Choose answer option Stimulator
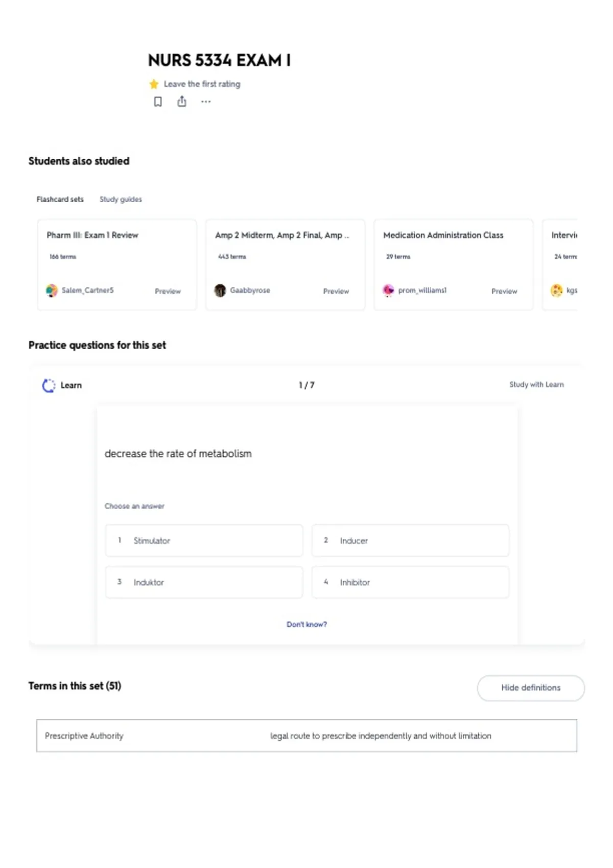 204,540
